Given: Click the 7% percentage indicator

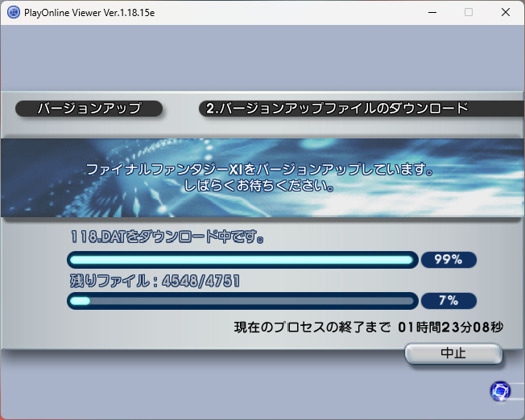Looking at the screenshot, I should pyautogui.click(x=449, y=301).
